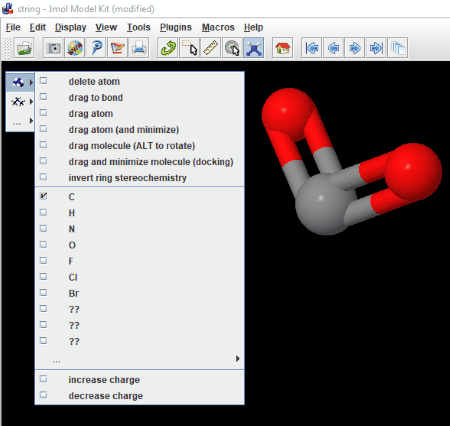Click the print icon in toolbar
Screen dimensions: 450x426
(139, 48)
